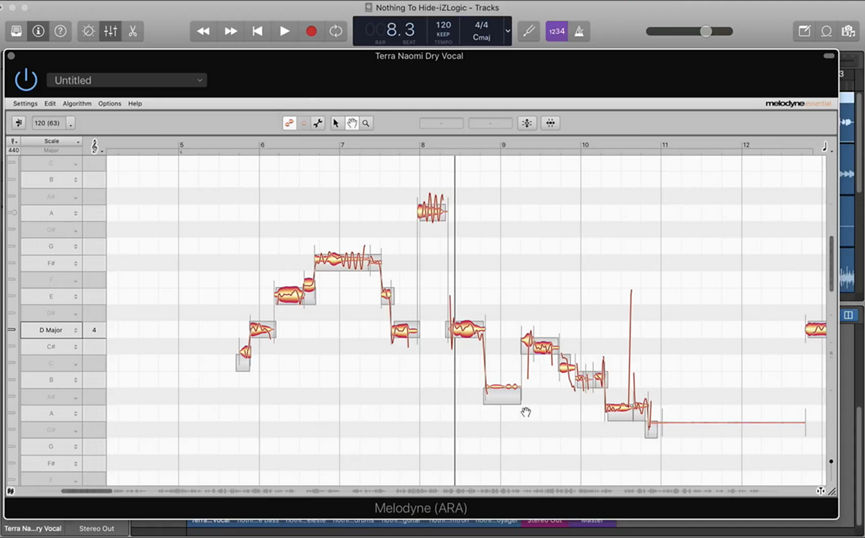This screenshot has height=538, width=865.
Task: Open Quick Help question mark button
Action: [60, 31]
